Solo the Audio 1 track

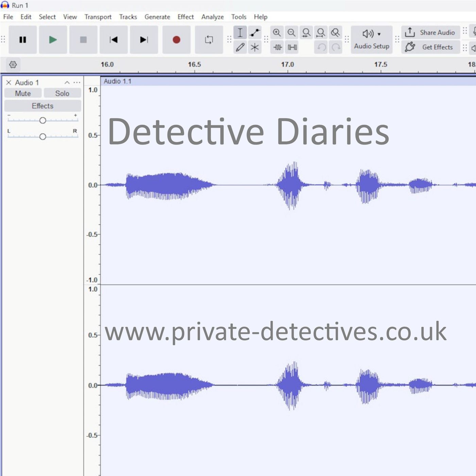tap(62, 93)
